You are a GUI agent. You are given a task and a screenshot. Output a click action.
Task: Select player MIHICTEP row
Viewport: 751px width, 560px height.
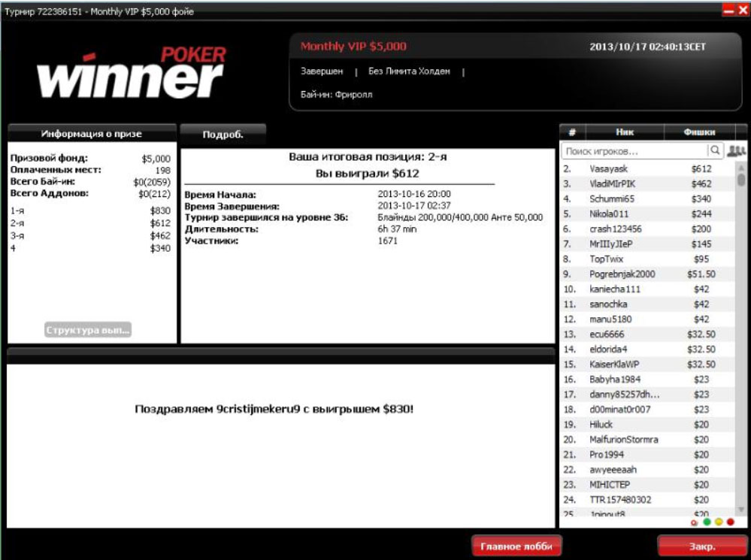(x=647, y=485)
